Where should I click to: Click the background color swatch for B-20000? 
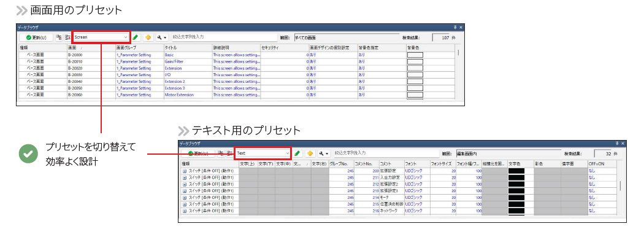(x=415, y=55)
